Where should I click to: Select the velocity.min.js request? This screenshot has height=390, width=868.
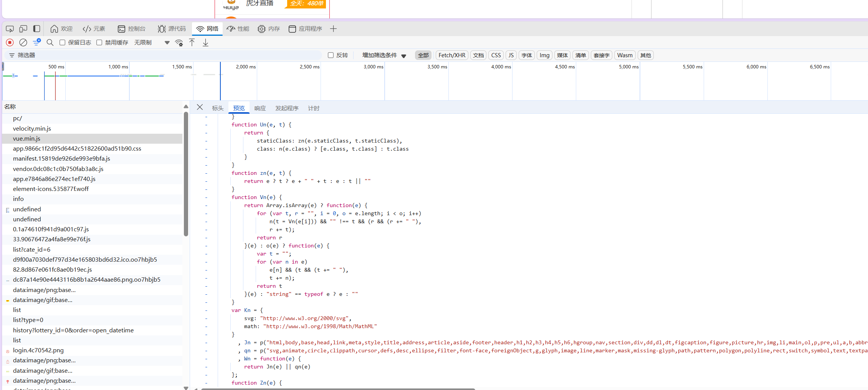click(92, 128)
